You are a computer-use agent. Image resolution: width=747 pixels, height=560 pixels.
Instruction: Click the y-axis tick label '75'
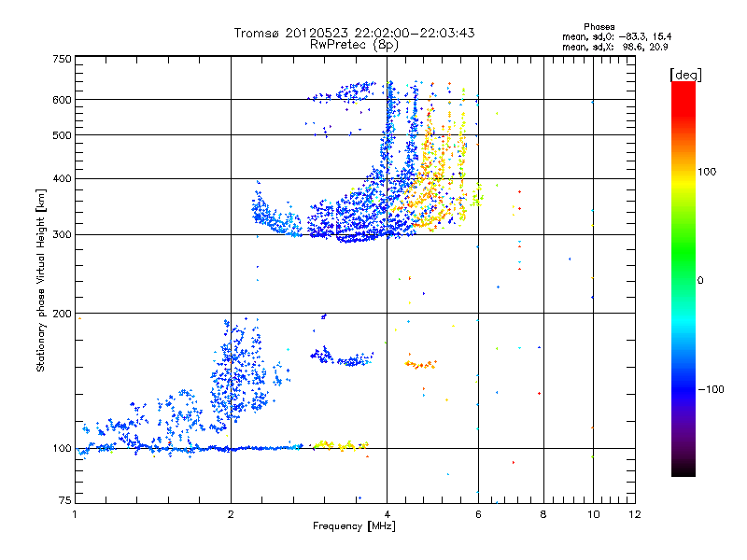[65, 500]
